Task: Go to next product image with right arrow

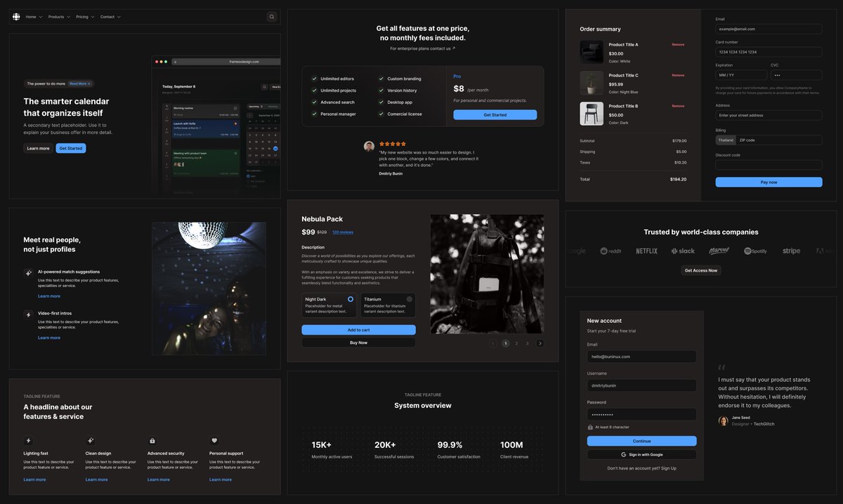Action: coord(540,343)
